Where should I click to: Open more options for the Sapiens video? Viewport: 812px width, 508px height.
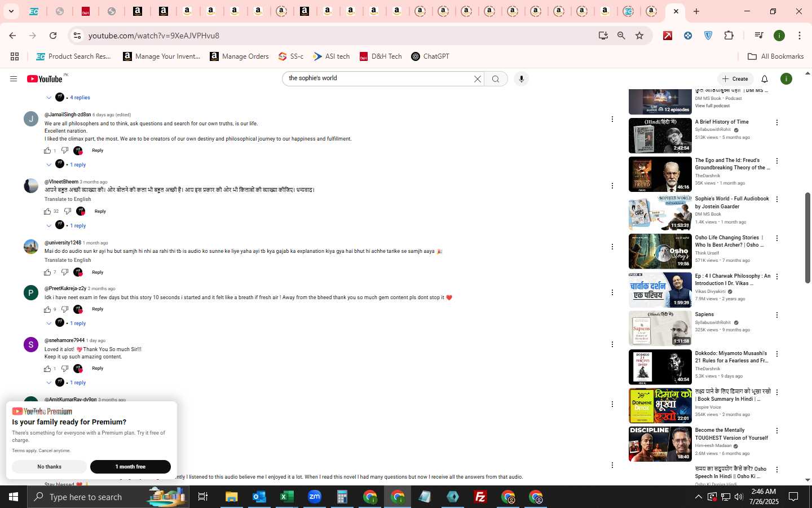[x=777, y=315]
